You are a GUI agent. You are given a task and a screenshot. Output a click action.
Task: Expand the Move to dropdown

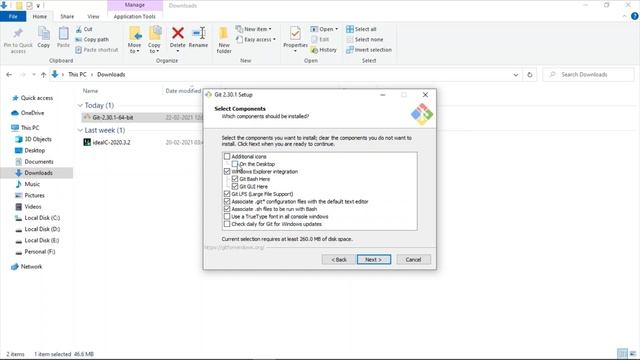(134, 48)
